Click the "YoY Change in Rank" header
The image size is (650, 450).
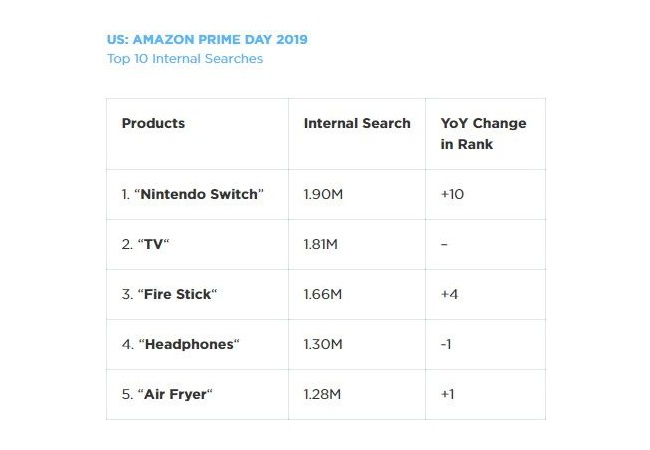(x=483, y=134)
